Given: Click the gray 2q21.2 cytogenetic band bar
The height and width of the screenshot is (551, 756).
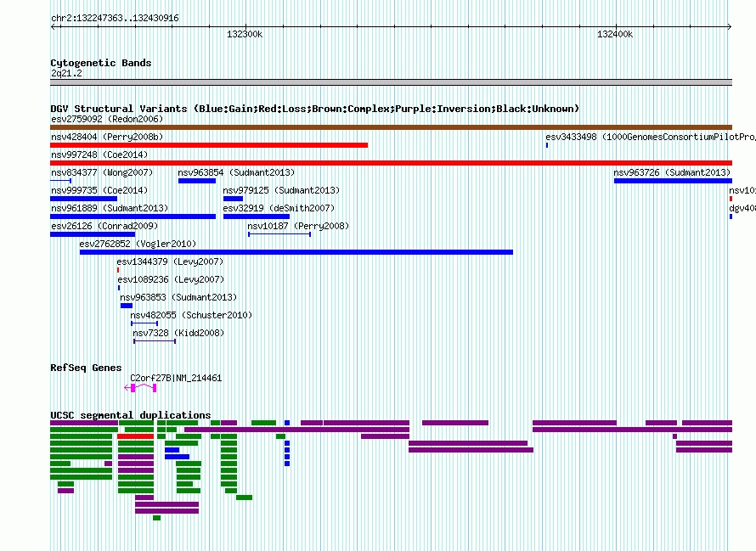Looking at the screenshot, I should [391, 82].
